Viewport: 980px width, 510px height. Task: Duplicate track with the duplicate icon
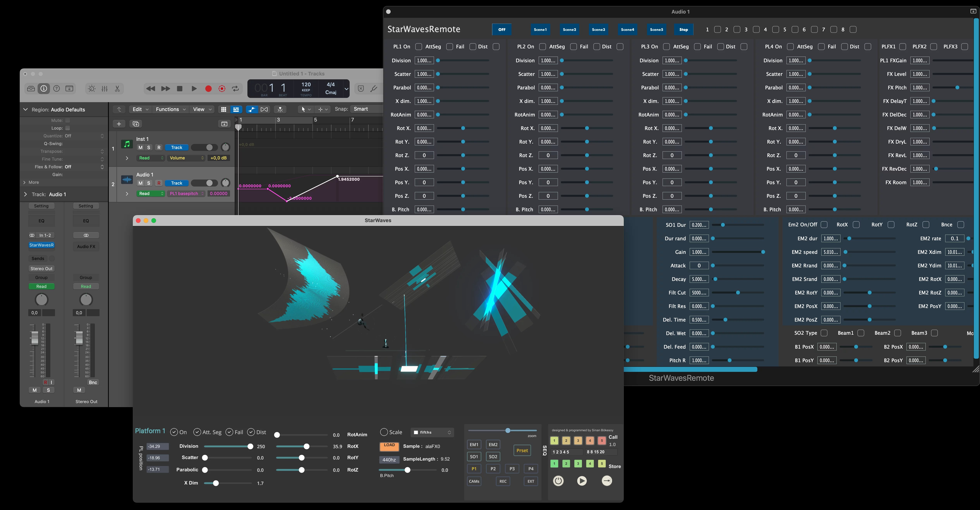coord(136,124)
